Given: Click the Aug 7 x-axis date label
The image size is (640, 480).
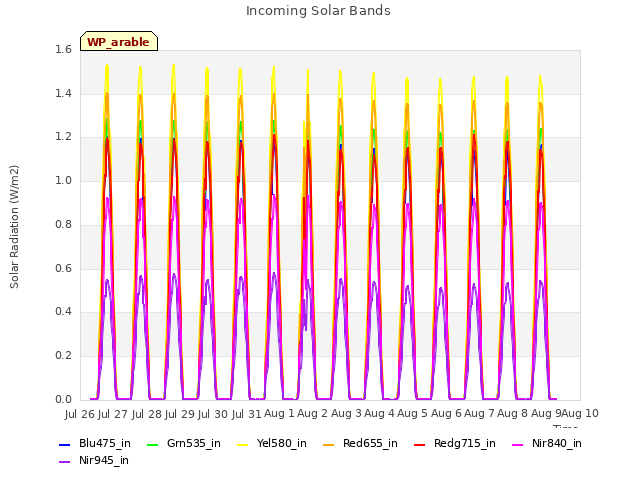Looking at the screenshot, I should (479, 413).
